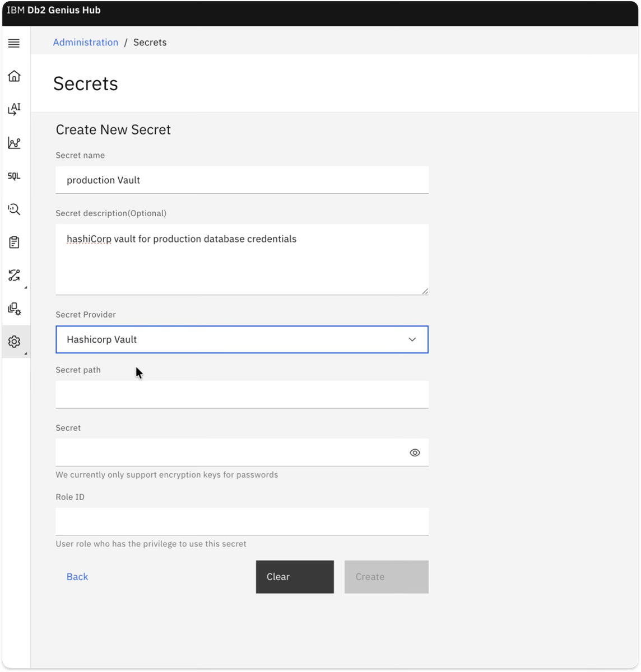Viewport: 641px width, 672px height.
Task: Click the Create button
Action: tap(387, 577)
